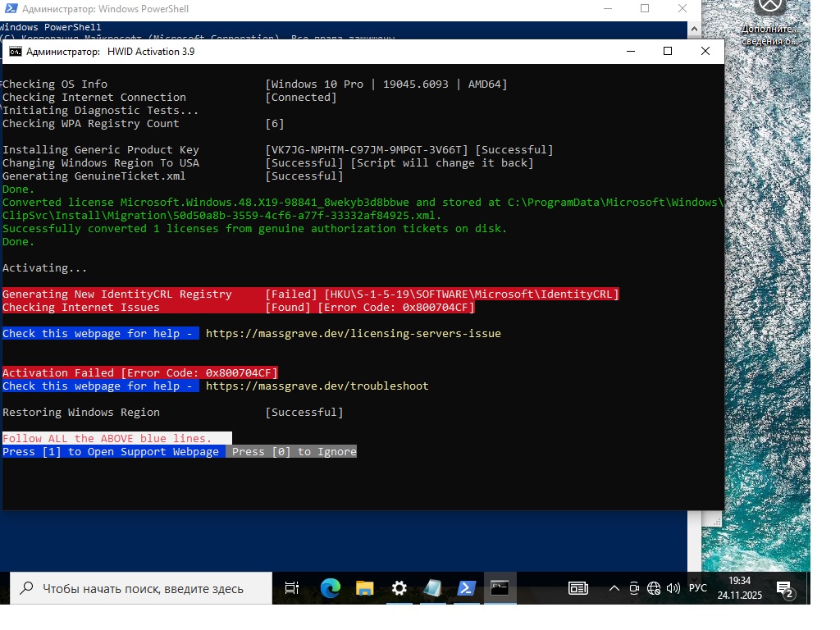Click '[Windows 10 Pro | 19045.6093 | AMD64]' text
The width and height of the screenshot is (840, 630).
(x=386, y=84)
